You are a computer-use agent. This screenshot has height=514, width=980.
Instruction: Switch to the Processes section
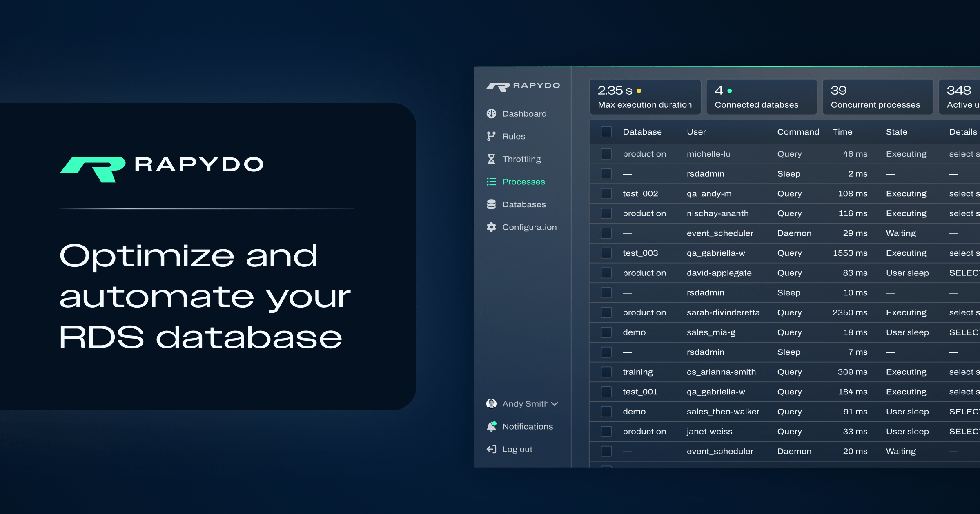tap(523, 182)
